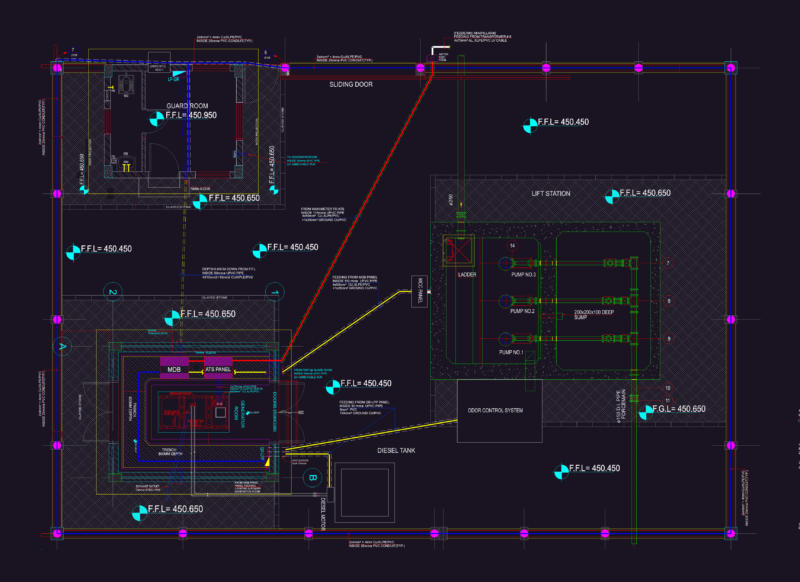Select F.F.L= 450.450 below odor control system
The height and width of the screenshot is (582, 800).
594,468
